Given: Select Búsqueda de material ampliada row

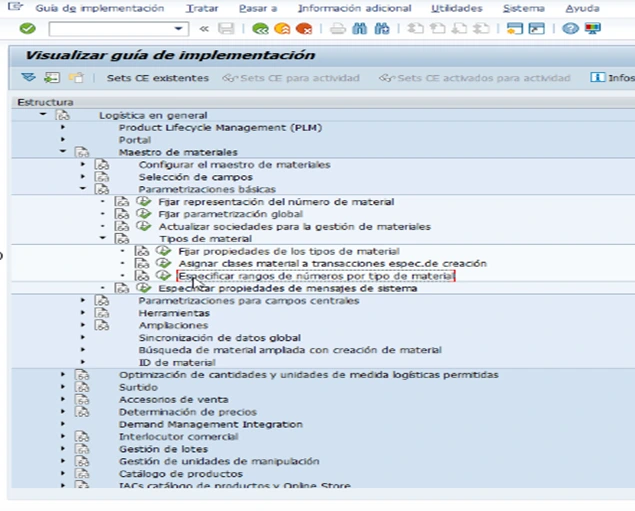Looking at the screenshot, I should coord(290,350).
